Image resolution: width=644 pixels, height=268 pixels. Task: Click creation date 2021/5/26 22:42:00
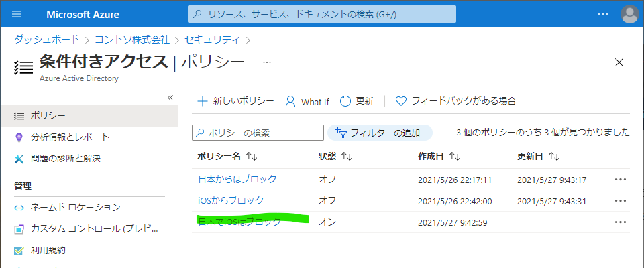455,202
